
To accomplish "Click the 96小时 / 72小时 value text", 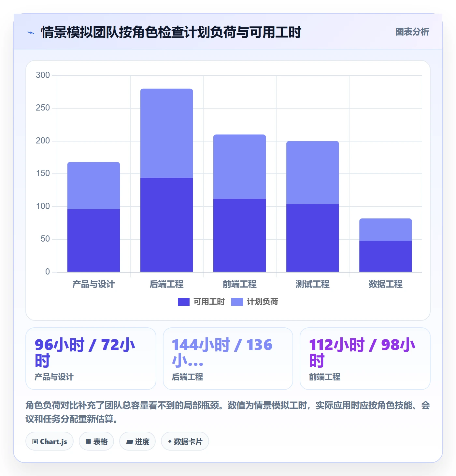I will point(85,353).
